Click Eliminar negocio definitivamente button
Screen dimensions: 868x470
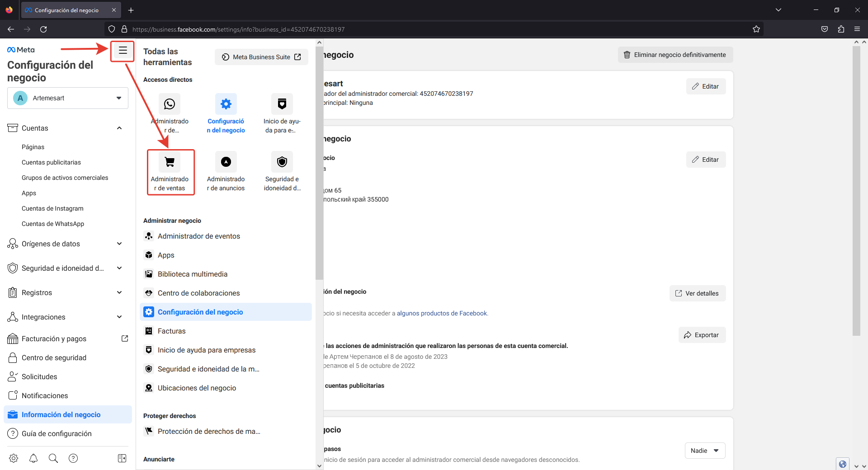pyautogui.click(x=675, y=55)
